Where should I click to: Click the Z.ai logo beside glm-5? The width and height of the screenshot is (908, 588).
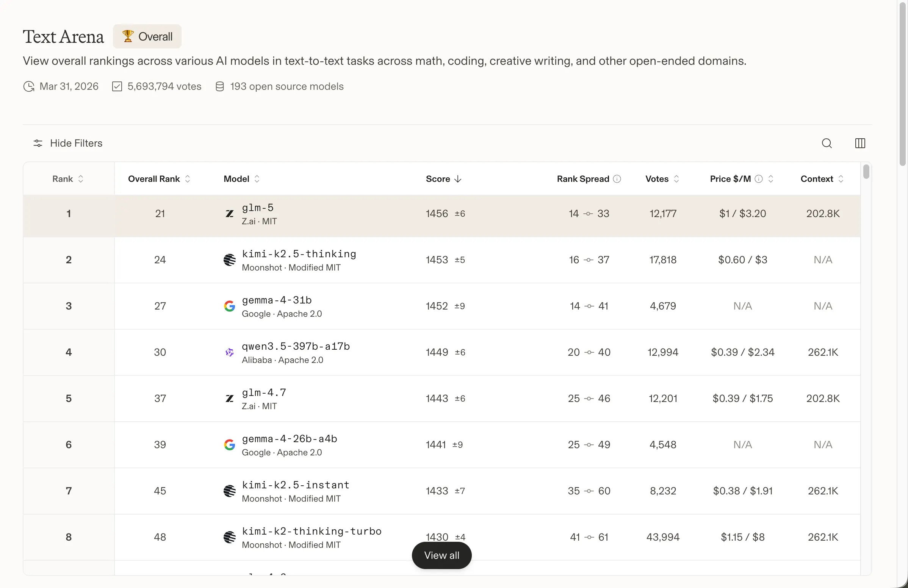pyautogui.click(x=229, y=214)
